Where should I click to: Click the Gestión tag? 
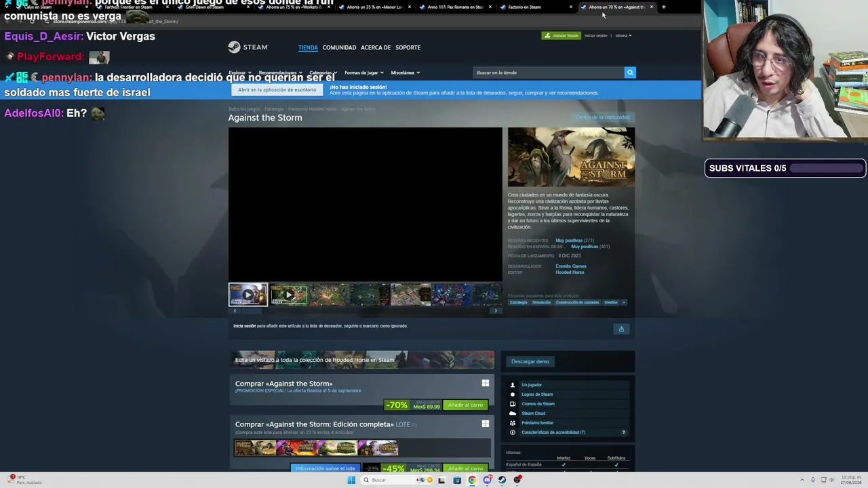pyautogui.click(x=611, y=302)
